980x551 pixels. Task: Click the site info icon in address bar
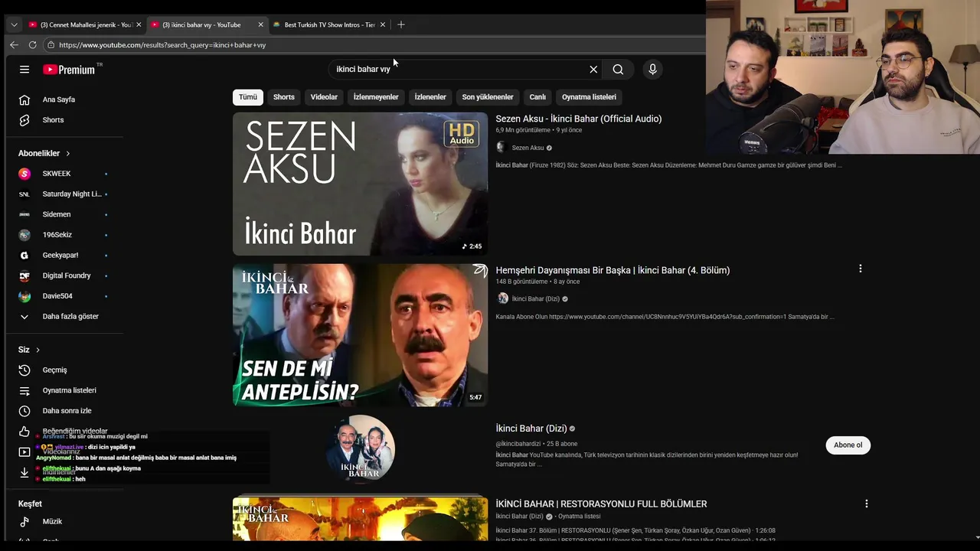pyautogui.click(x=50, y=45)
